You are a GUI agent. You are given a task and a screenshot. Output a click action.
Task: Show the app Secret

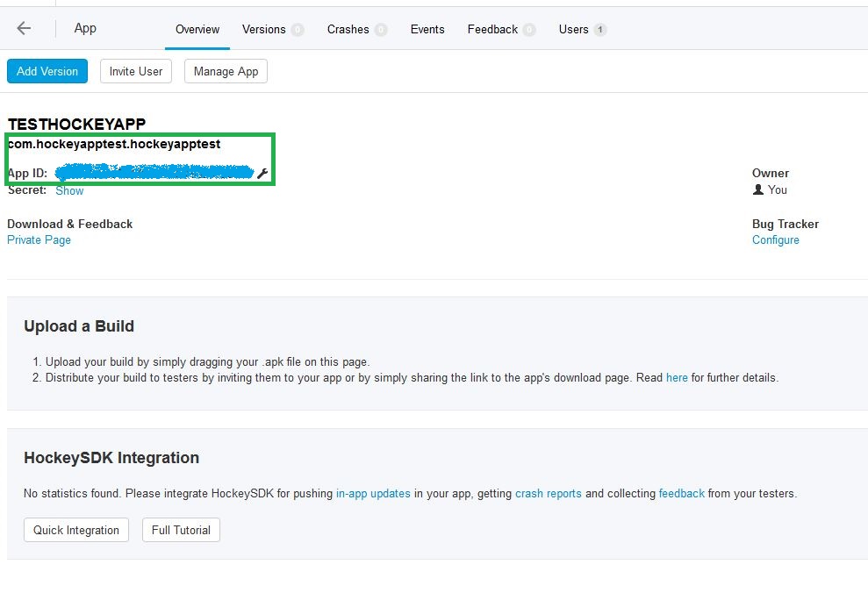click(69, 191)
